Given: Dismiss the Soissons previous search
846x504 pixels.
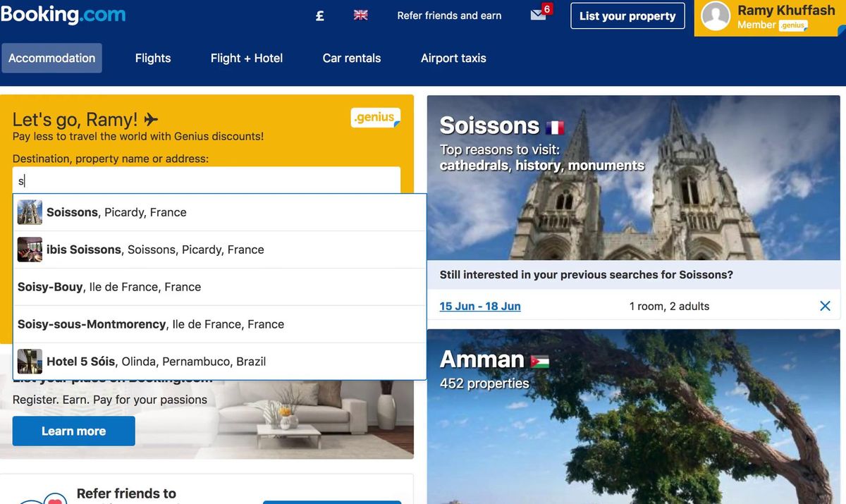Looking at the screenshot, I should click(x=825, y=306).
